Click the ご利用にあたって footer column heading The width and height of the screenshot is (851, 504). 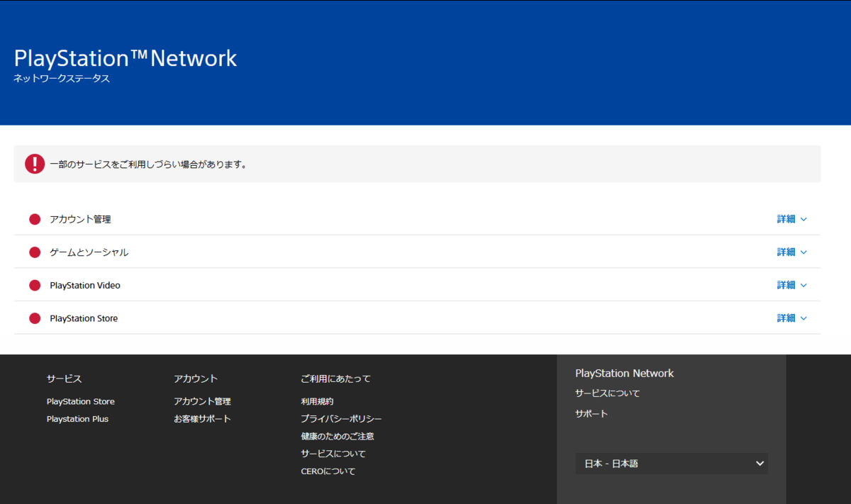335,379
